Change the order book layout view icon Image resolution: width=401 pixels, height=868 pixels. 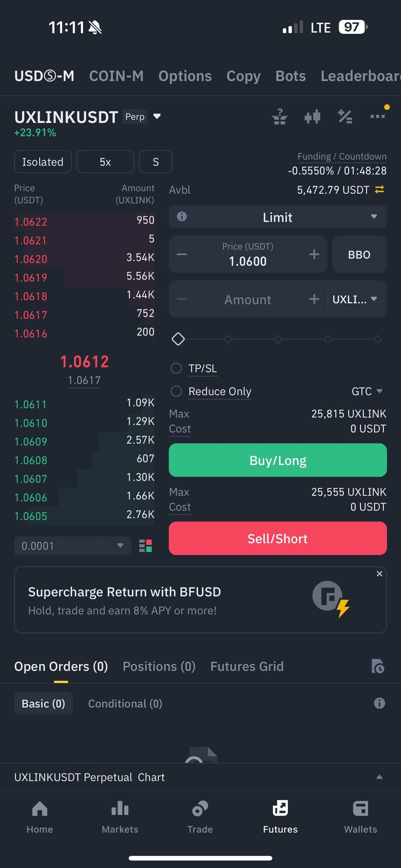point(145,545)
